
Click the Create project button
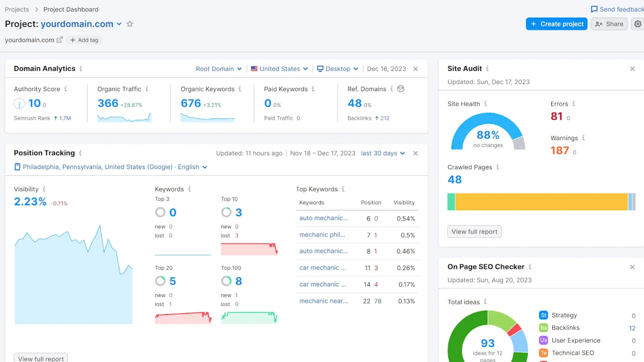556,24
